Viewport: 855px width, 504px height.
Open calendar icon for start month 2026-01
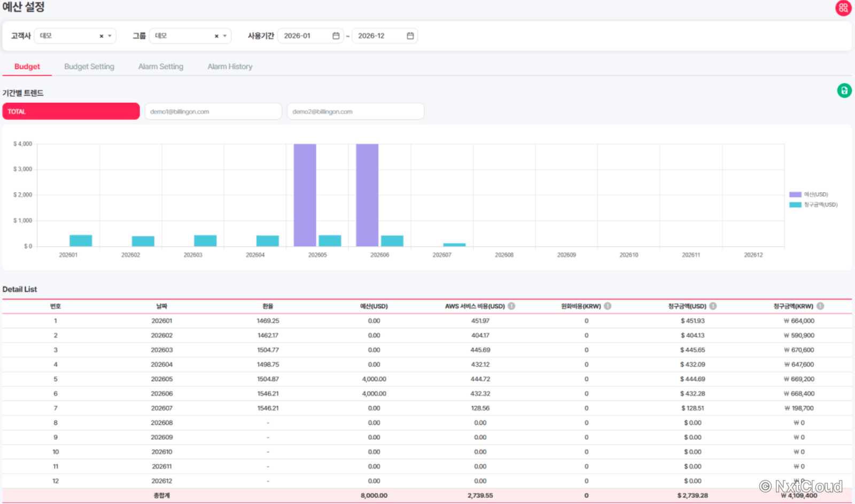336,36
